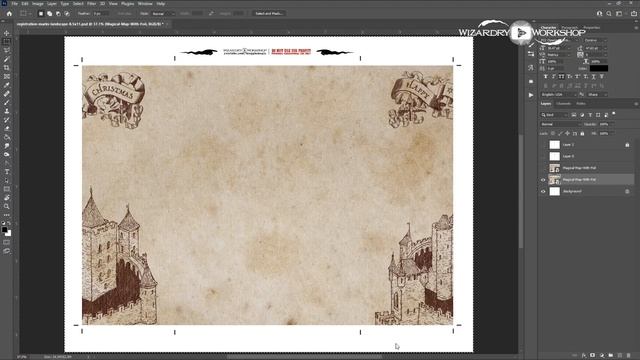Click the foreground color swatch
The width and height of the screenshot is (640, 360).
(4, 230)
